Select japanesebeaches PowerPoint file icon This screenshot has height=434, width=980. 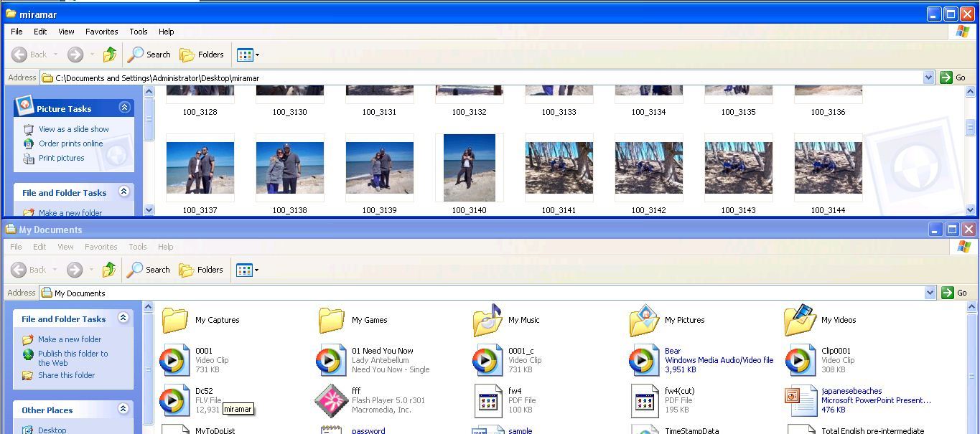(x=801, y=400)
